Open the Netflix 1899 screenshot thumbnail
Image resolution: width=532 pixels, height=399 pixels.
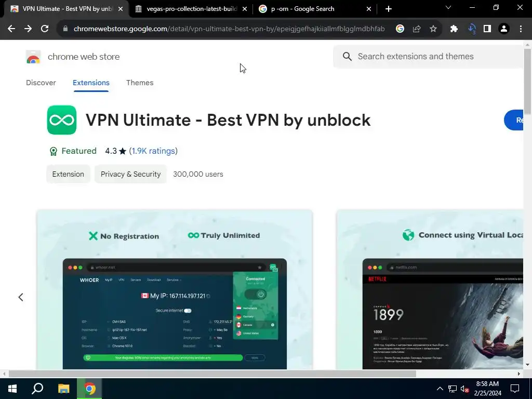[x=430, y=289]
